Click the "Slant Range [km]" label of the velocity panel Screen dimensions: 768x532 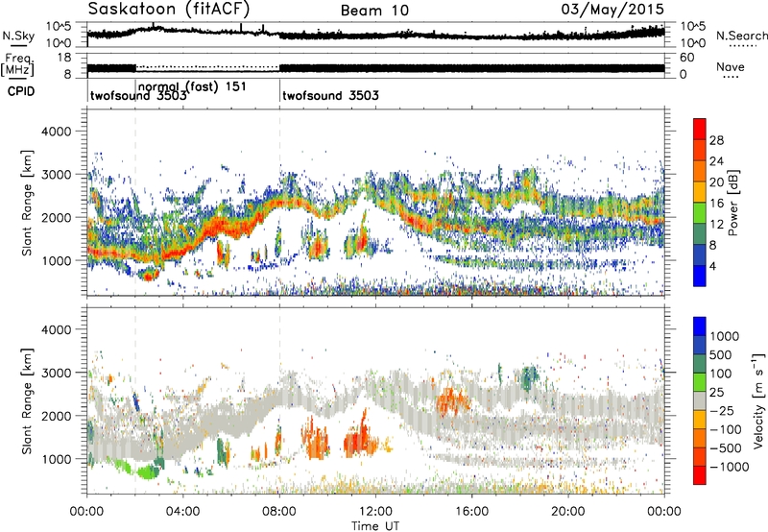(x=27, y=400)
